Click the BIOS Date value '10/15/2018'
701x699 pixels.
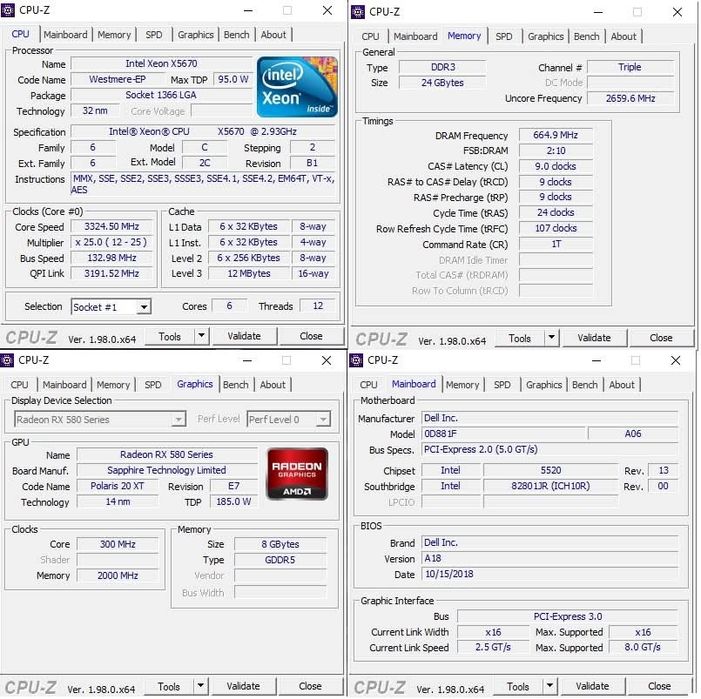coord(549,574)
